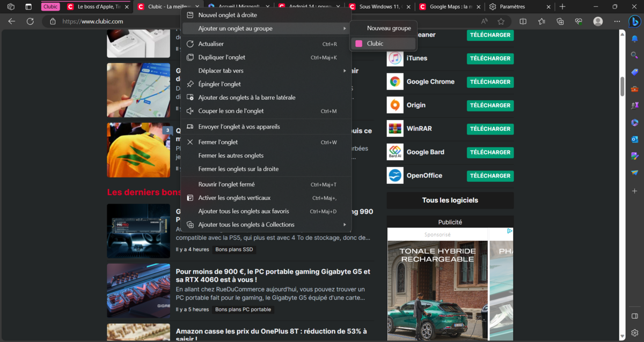Open sidebar Shopping tag icon

tap(634, 72)
